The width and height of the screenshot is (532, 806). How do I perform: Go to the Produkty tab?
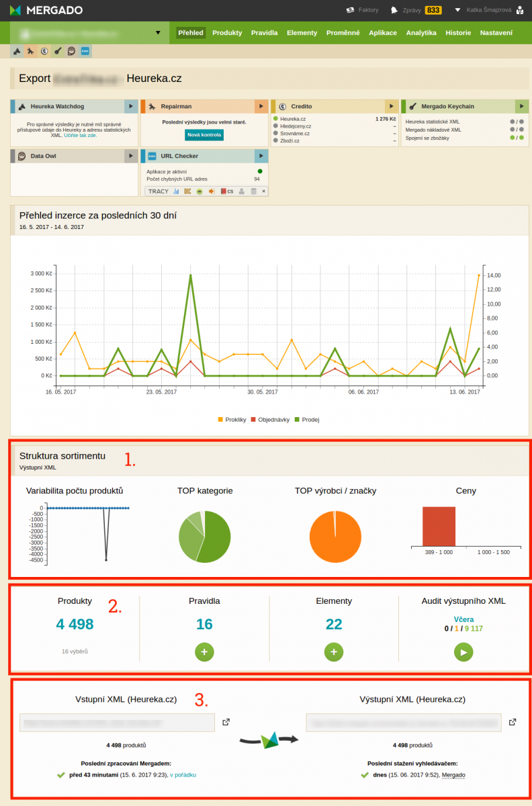pyautogui.click(x=227, y=32)
